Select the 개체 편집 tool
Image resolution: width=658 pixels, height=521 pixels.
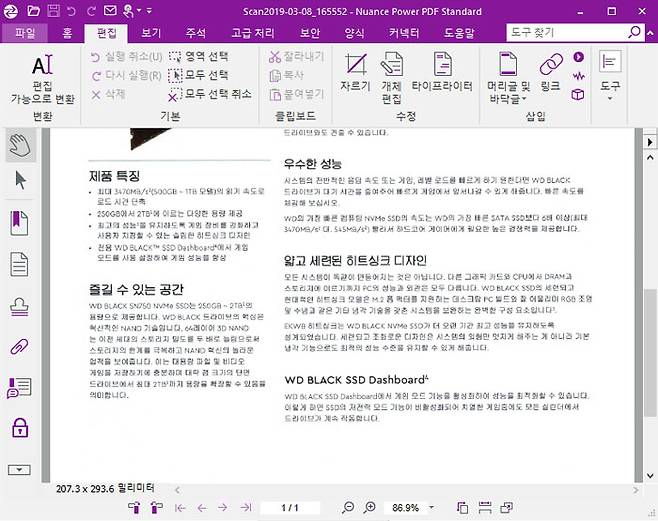(x=392, y=78)
